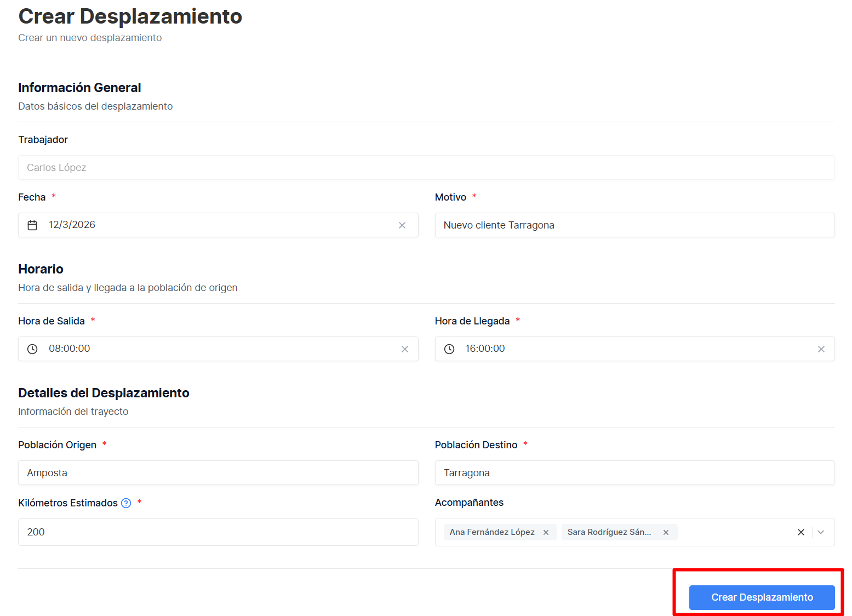Open date picker by clicking 12/3/2026
852x616 pixels.
[72, 225]
